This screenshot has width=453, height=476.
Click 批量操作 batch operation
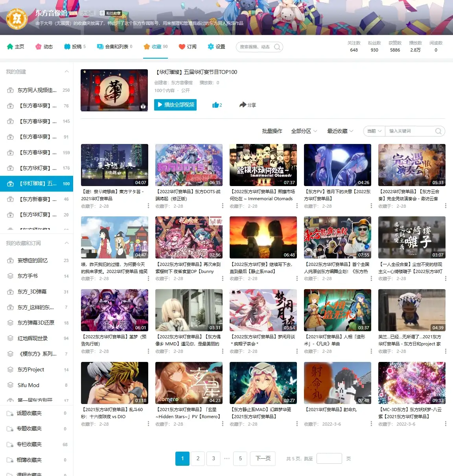click(x=272, y=131)
